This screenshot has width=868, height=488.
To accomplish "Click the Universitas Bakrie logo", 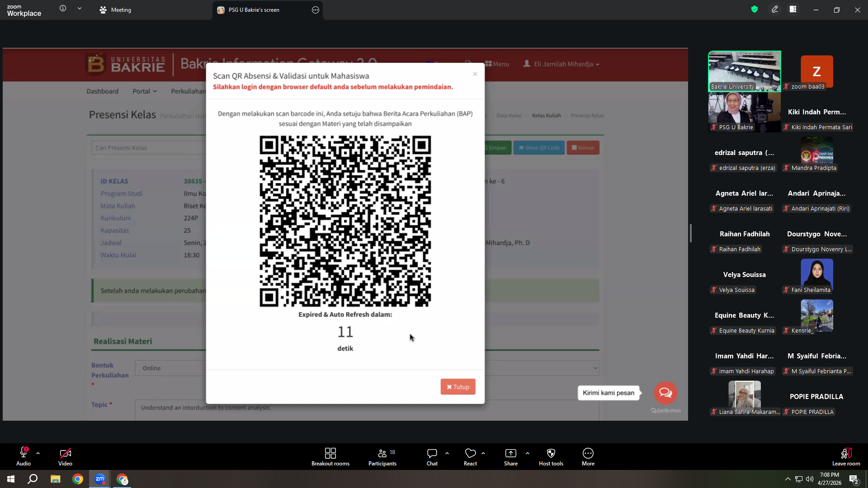I will 125,64.
